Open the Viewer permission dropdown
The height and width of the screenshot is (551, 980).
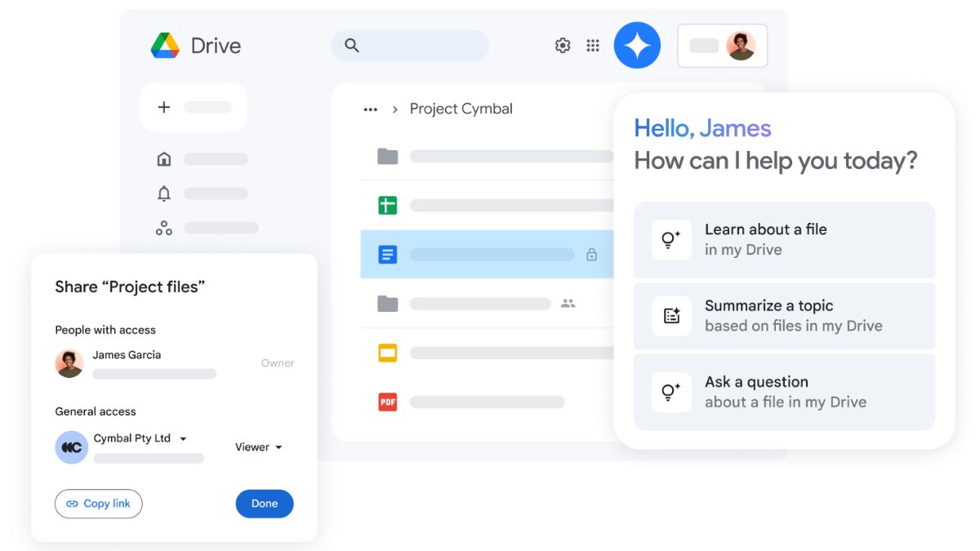258,447
